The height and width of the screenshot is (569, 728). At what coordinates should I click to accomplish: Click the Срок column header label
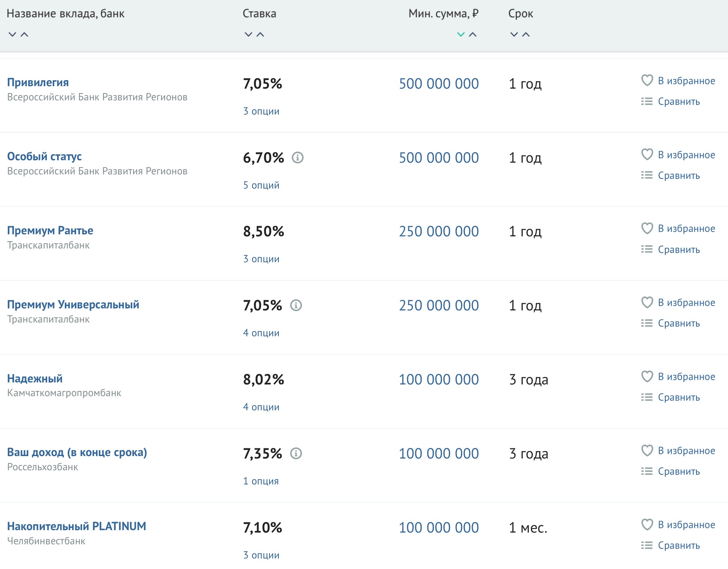520,14
